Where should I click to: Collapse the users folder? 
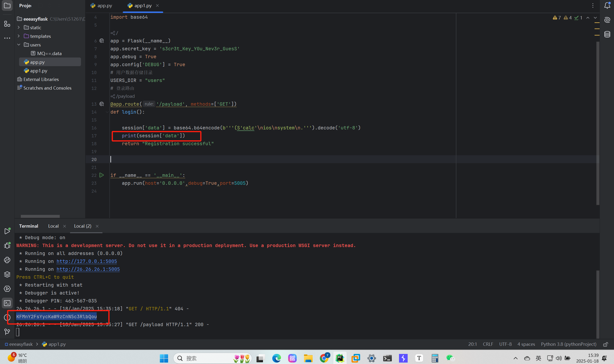tap(19, 45)
